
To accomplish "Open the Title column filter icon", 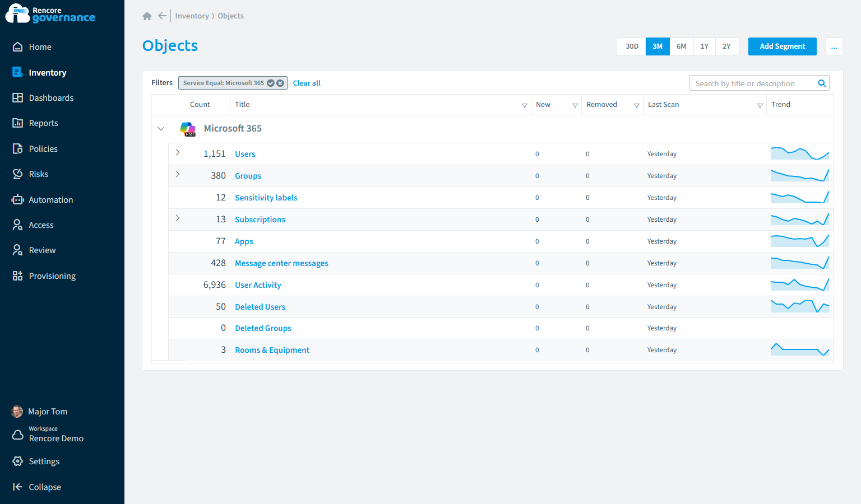I will (525, 105).
